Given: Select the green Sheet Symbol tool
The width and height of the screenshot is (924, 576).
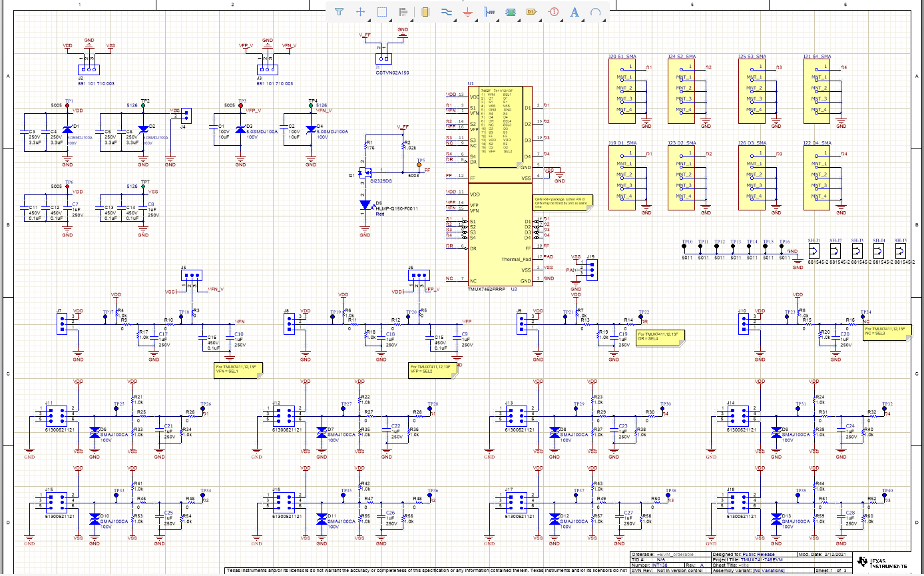Looking at the screenshot, I should [x=511, y=12].
